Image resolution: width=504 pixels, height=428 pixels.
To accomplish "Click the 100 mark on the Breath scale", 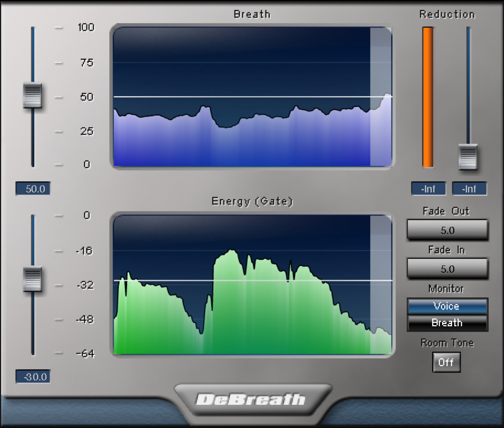I will [x=86, y=27].
